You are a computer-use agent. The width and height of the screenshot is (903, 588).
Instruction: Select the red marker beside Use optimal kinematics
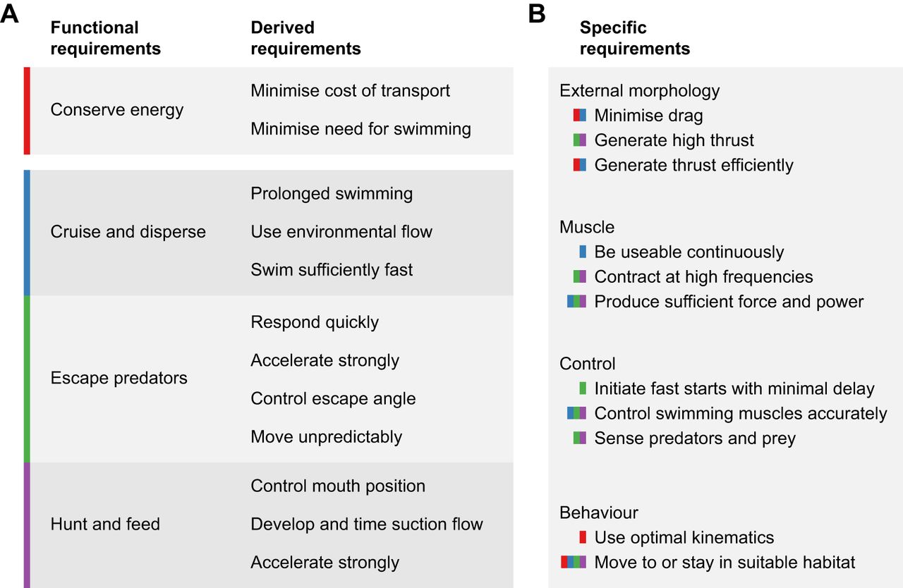583,537
